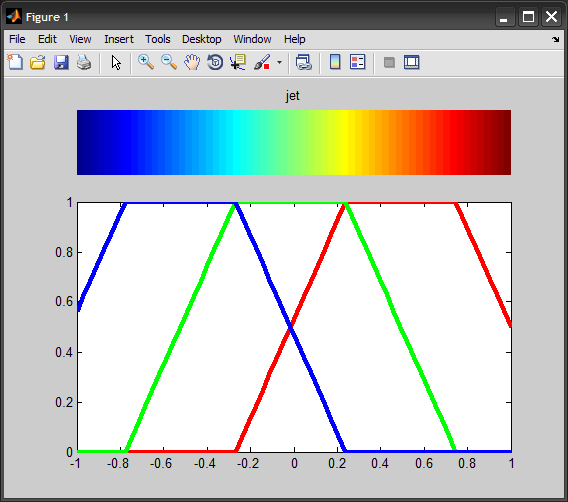Toggle the Edit Plot arrow tool

116,62
